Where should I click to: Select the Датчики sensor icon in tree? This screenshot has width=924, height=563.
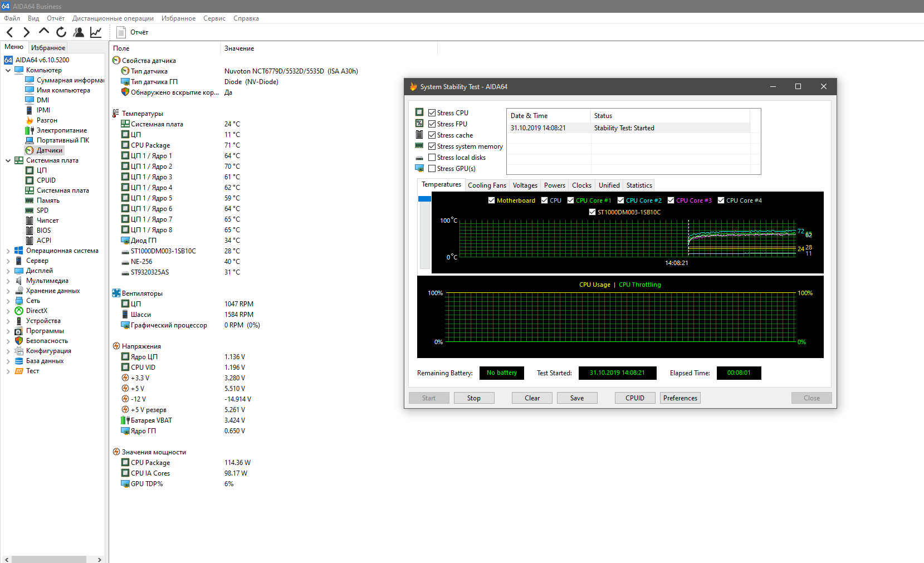[x=30, y=150]
